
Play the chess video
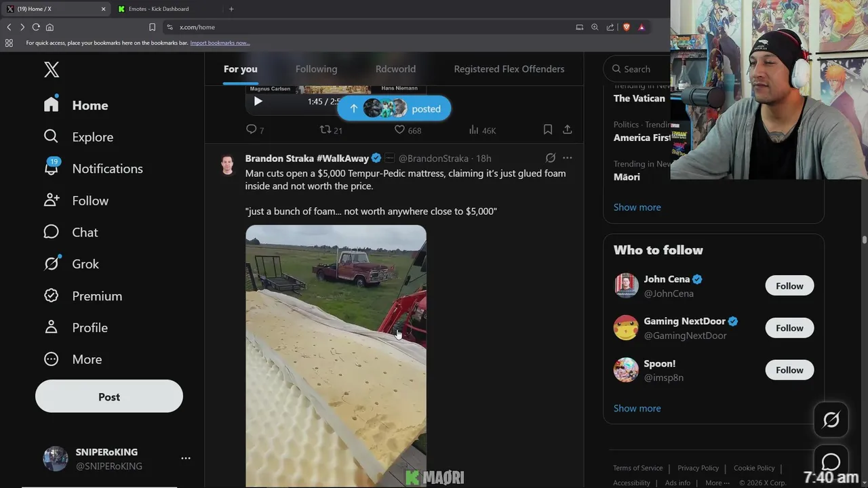tap(258, 101)
